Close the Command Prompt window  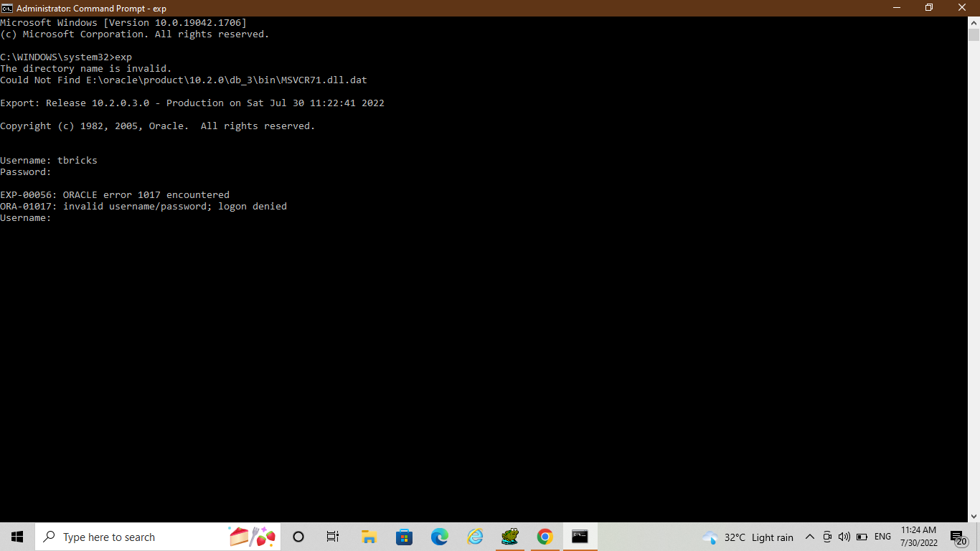click(963, 8)
